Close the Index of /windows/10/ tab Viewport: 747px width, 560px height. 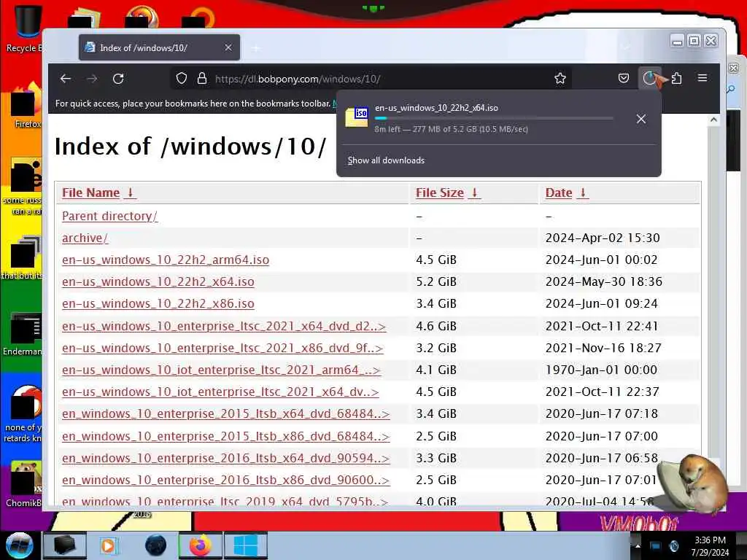point(228,47)
